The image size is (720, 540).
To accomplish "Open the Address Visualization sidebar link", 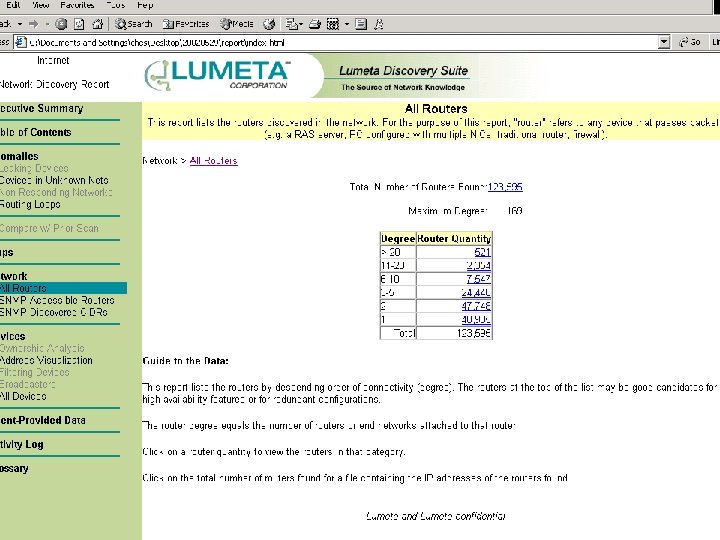I will [46, 360].
